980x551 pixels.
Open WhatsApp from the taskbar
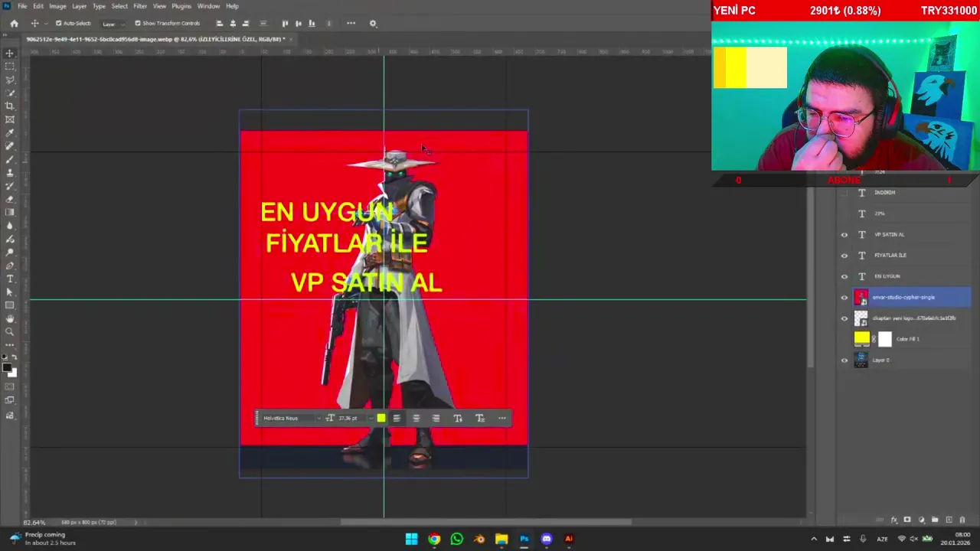[456, 539]
